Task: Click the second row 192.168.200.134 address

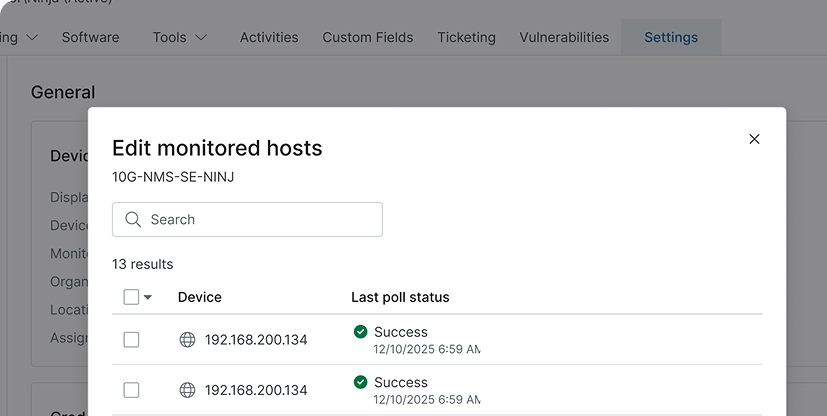Action: click(256, 390)
